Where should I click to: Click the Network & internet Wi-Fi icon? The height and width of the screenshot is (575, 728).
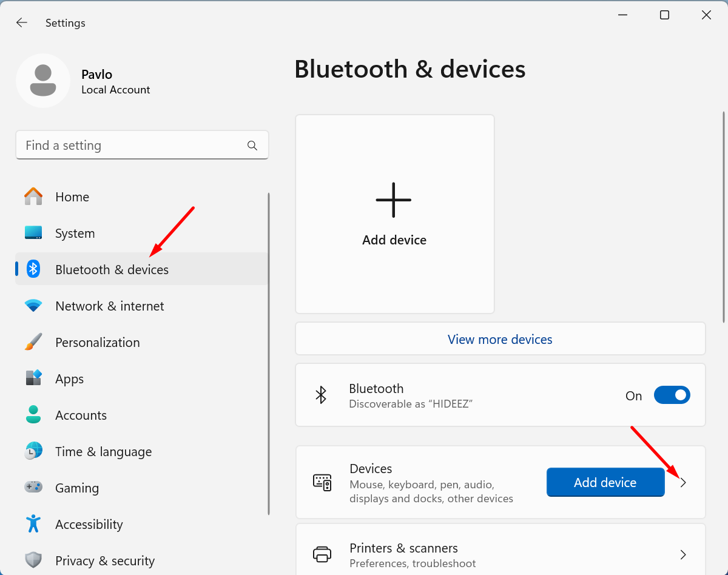tap(33, 306)
